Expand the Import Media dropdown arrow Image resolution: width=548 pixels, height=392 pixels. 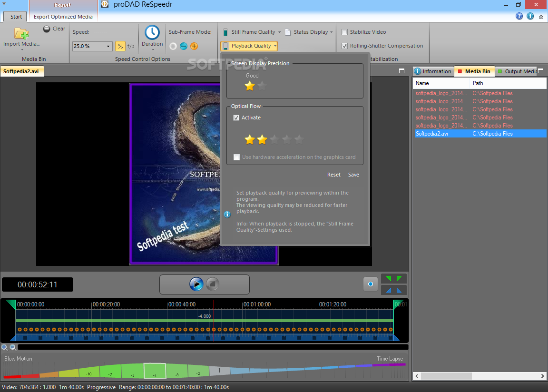[22, 50]
